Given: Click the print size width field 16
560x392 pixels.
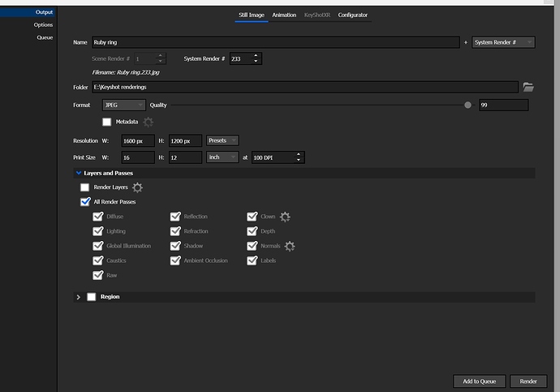Looking at the screenshot, I should click(138, 157).
